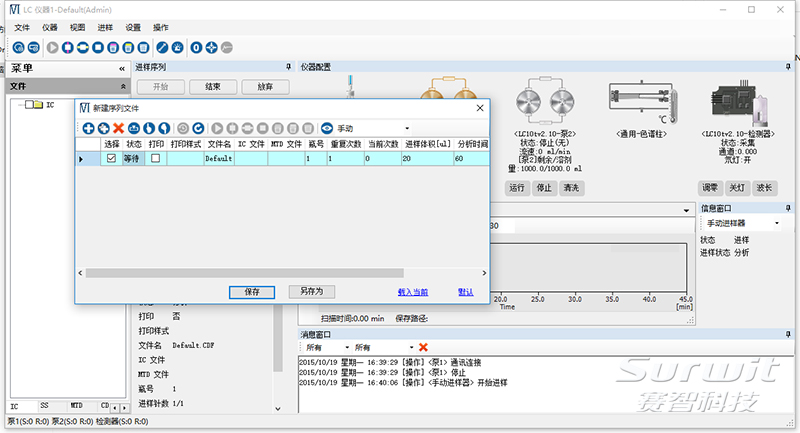This screenshot has height=433, width=800.
Task: Click the red X delete icon in dialog toolbar
Action: 118,128
